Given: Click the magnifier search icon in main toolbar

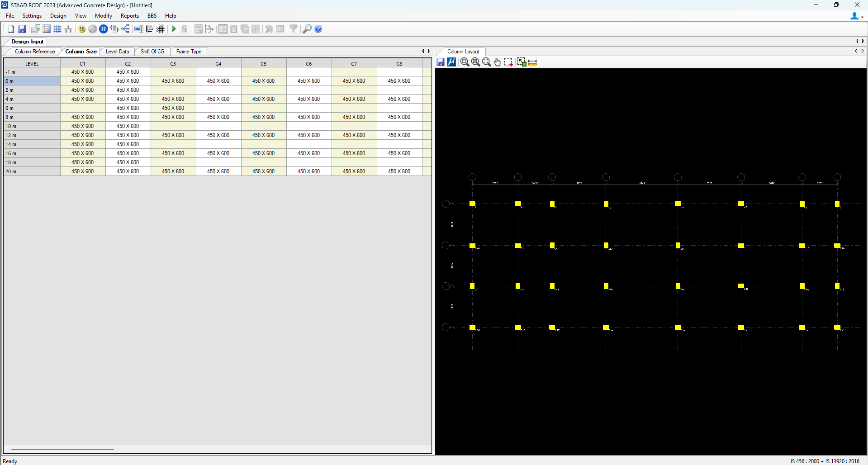Looking at the screenshot, I should [307, 29].
